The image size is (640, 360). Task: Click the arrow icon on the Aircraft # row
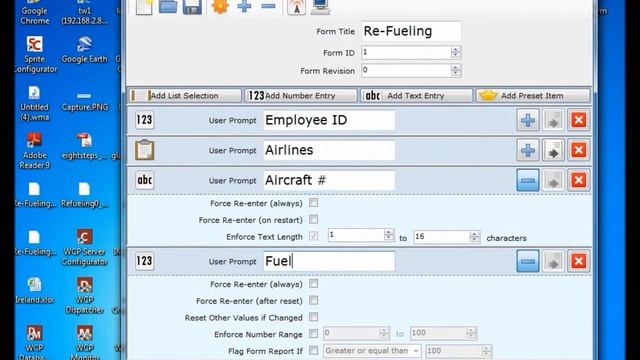pyautogui.click(x=553, y=180)
